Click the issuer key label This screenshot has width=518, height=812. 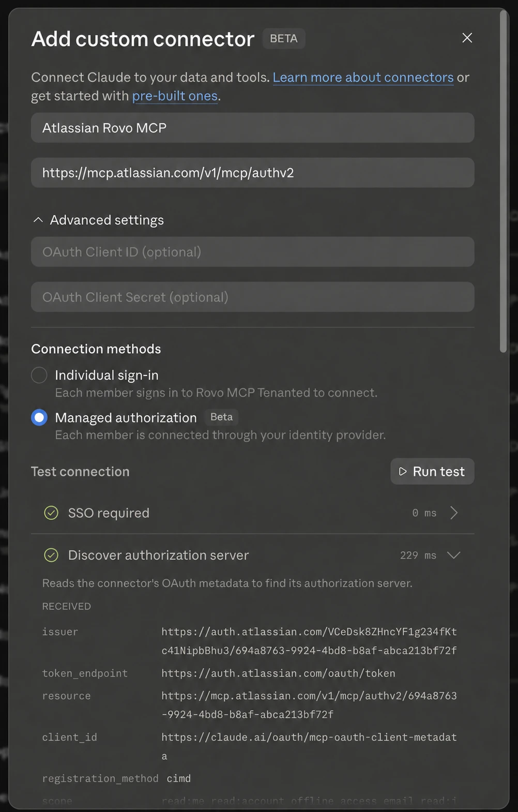coord(60,632)
